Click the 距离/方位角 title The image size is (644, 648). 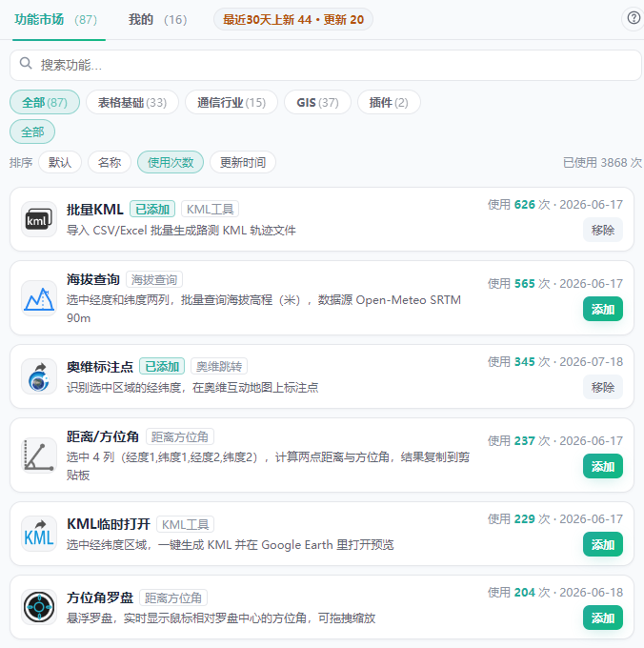(103, 436)
